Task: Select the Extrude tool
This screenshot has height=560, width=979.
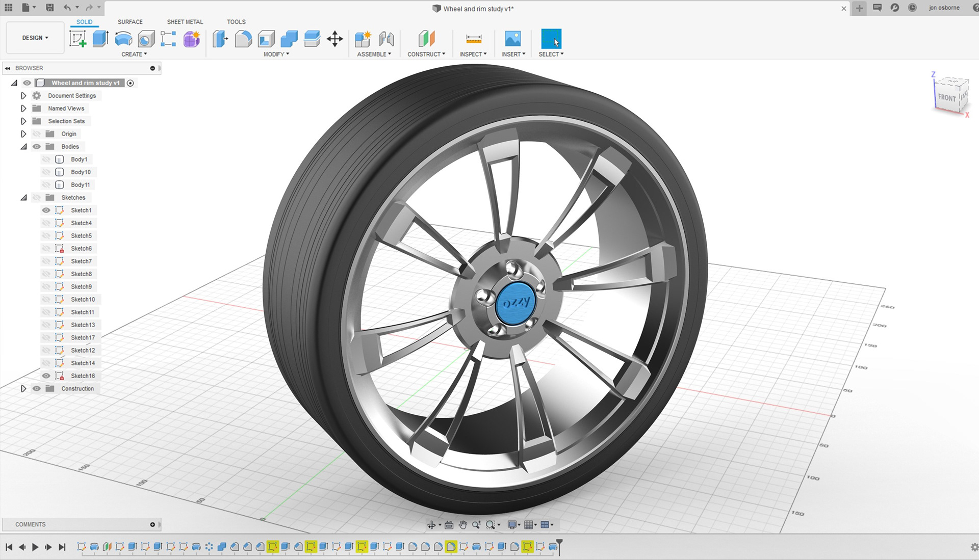Action: pos(100,39)
